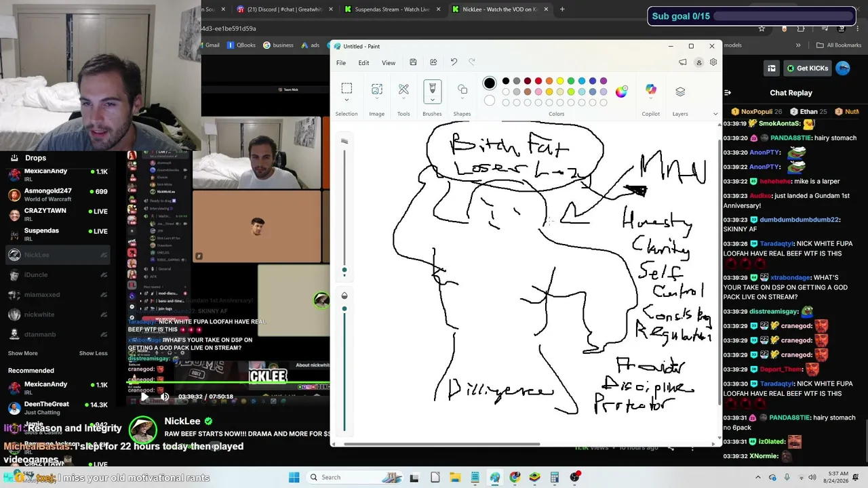Open the Edit colors wheel in Paint
The width and height of the screenshot is (868, 488).
pyautogui.click(x=621, y=92)
